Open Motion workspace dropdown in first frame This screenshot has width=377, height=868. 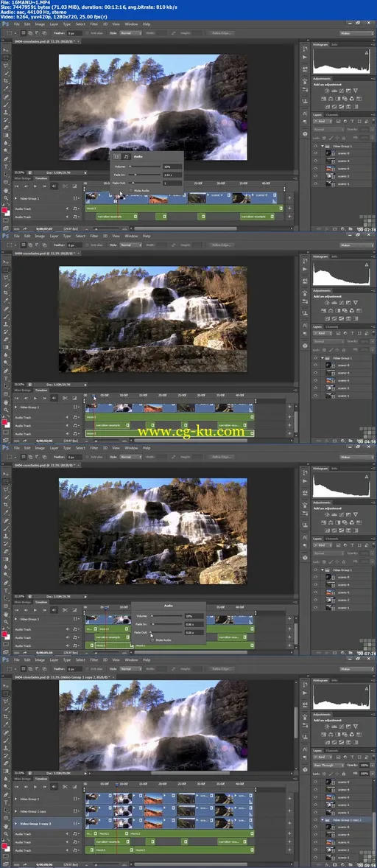coord(356,33)
